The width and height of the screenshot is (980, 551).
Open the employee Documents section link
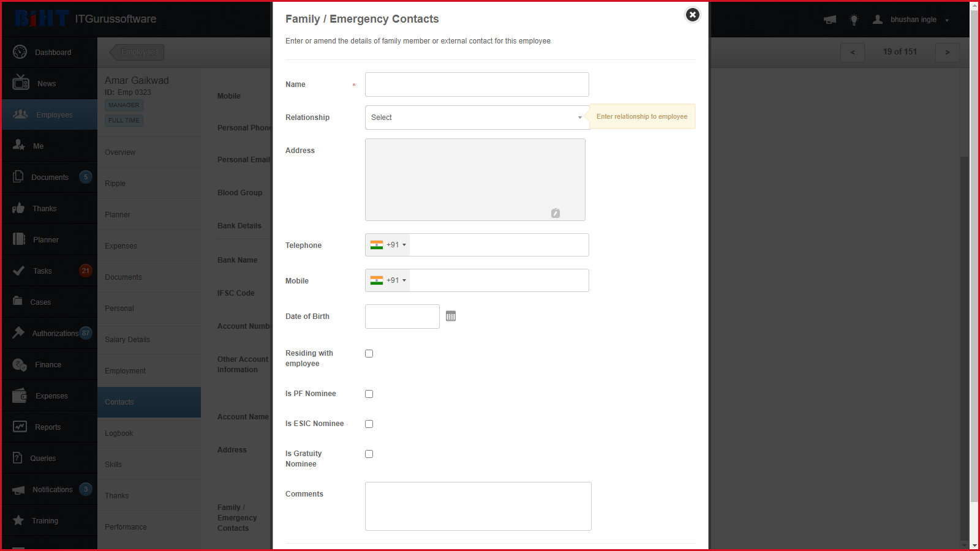pos(149,277)
